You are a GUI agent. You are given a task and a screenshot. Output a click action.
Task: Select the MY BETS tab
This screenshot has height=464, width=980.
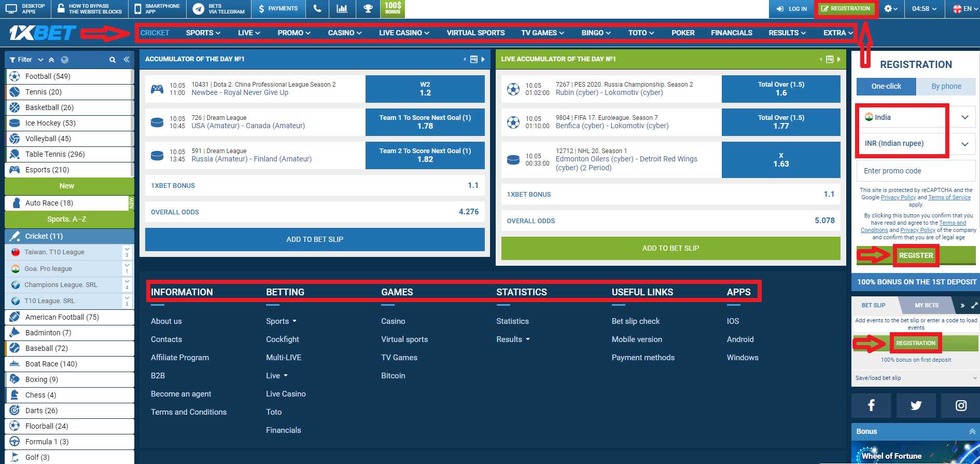[927, 305]
